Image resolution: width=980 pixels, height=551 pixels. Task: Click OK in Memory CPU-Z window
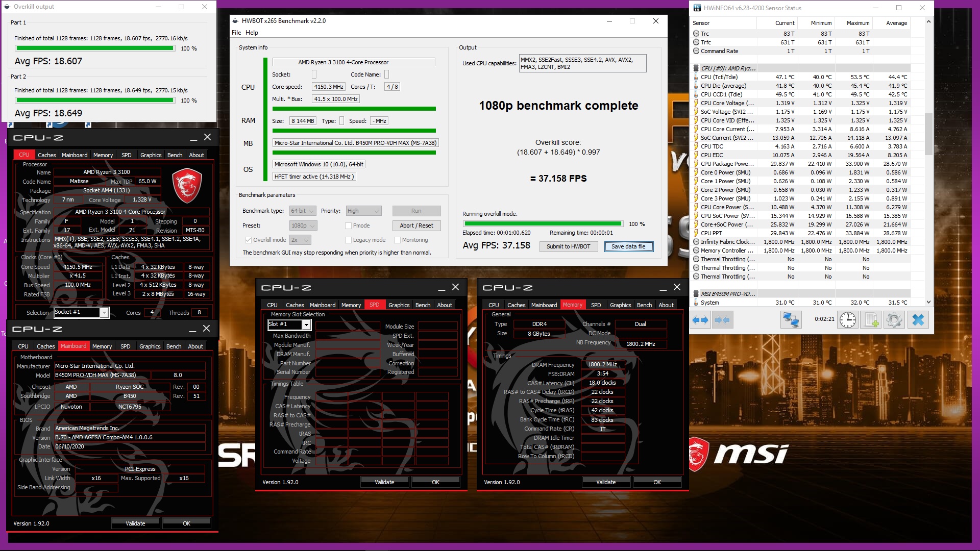pyautogui.click(x=657, y=482)
